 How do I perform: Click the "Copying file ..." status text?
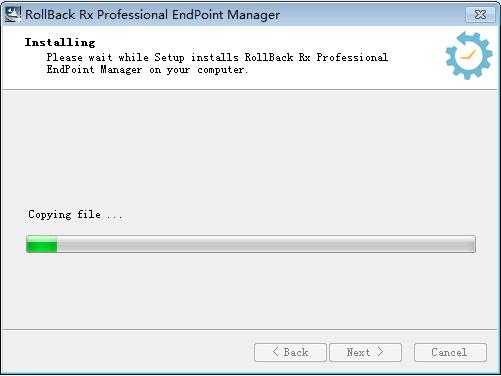[75, 214]
